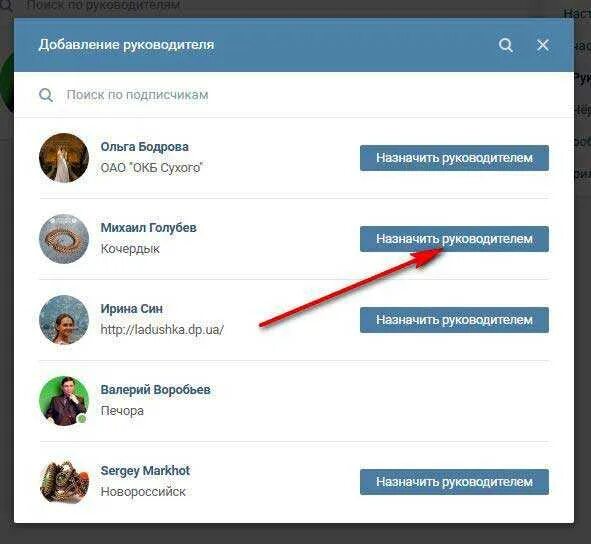Viewport: 591px width, 544px height.
Task: Click the background Поиск по руководителям field
Action: click(102, 5)
